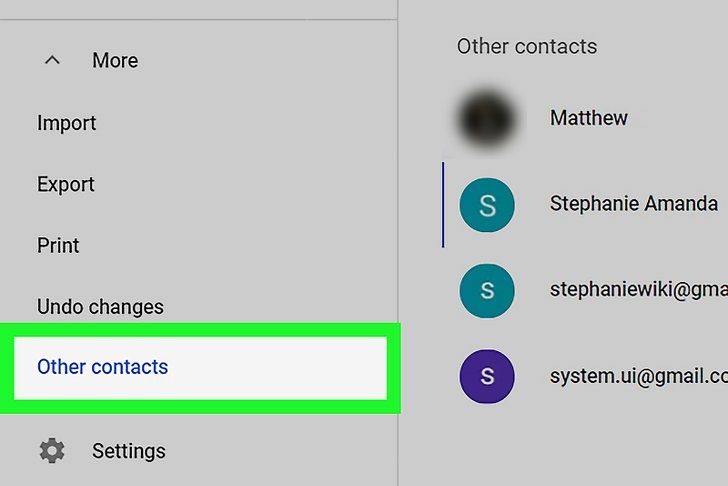Click Stephanie Amanda's teal S avatar
The height and width of the screenshot is (486, 728).
[487, 205]
